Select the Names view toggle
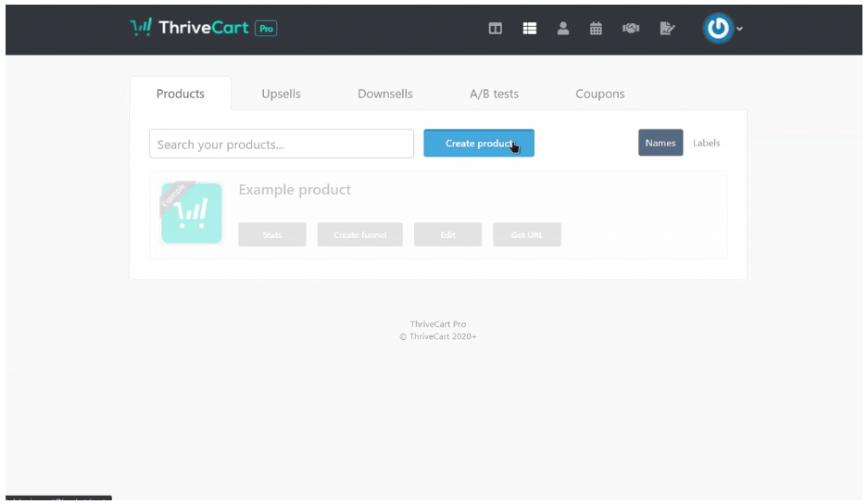 660,143
